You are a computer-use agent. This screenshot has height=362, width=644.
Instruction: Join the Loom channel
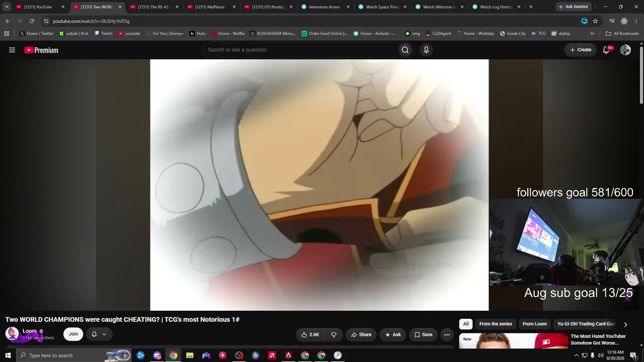click(73, 334)
